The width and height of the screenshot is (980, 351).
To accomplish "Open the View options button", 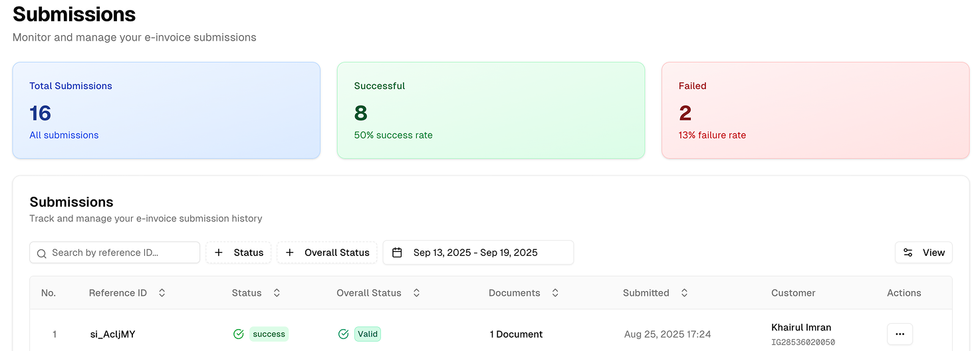I will (x=923, y=253).
